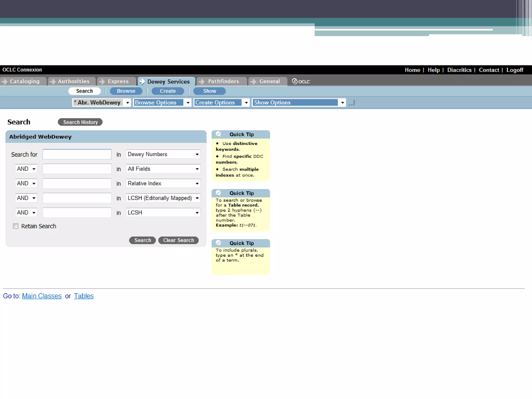Select the Browse sub-tab
532x399 pixels.
(126, 91)
